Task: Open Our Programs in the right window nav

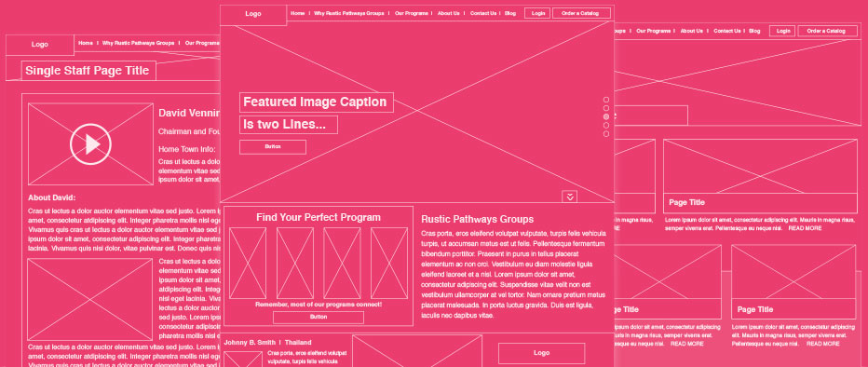Action: 654,31
